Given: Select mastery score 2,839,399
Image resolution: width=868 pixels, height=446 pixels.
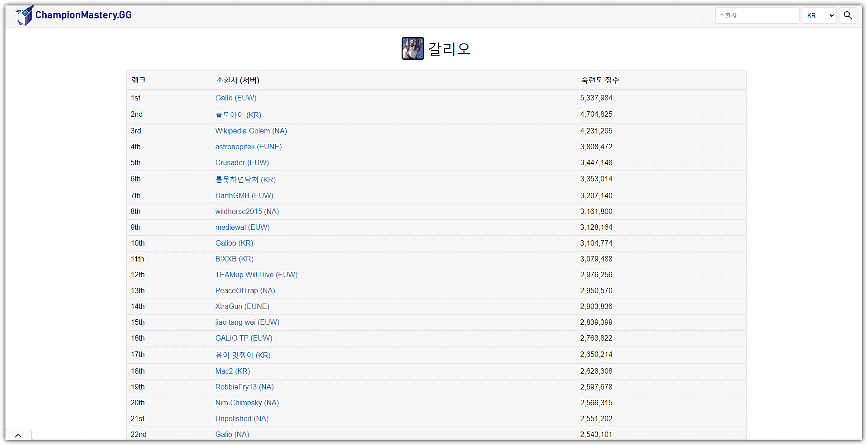Looking at the screenshot, I should point(596,322).
